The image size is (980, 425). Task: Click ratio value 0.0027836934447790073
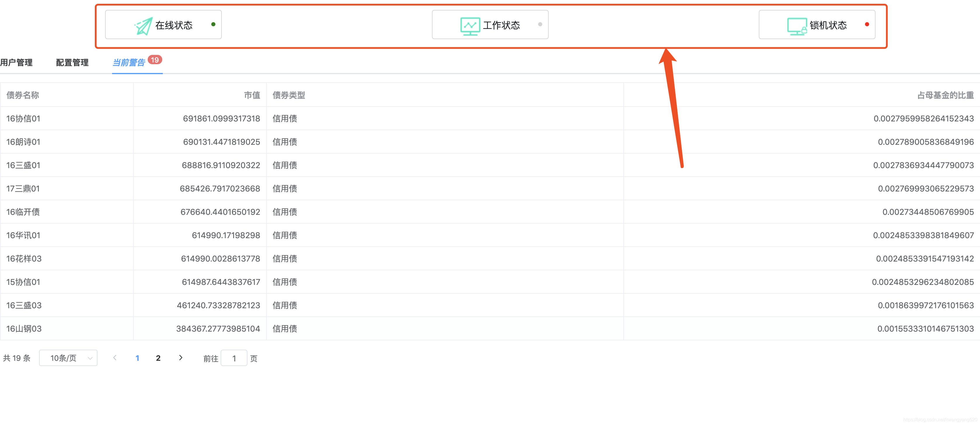(x=923, y=165)
